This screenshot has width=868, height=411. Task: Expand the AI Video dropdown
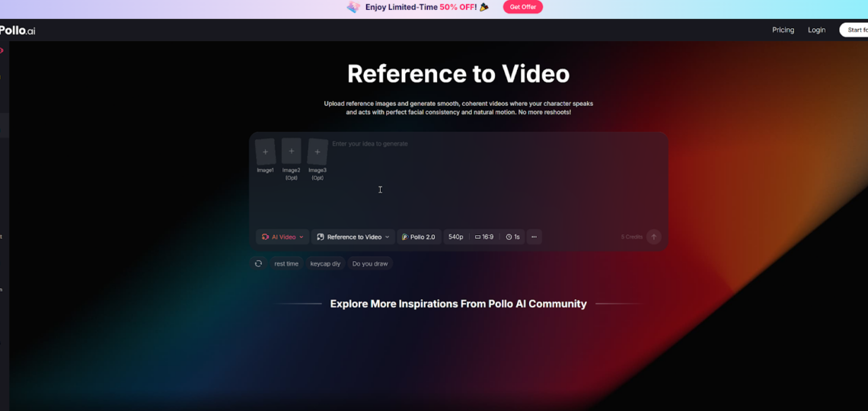click(282, 237)
